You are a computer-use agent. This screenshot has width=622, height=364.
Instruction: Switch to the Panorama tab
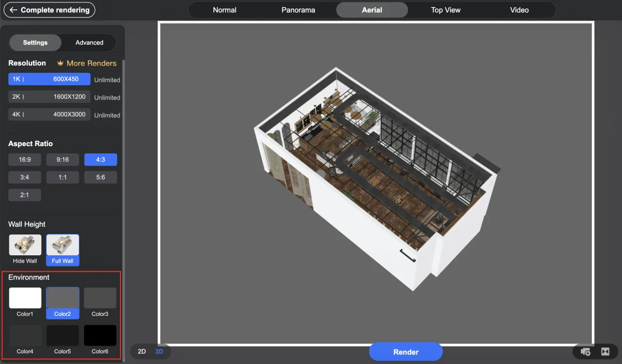point(298,10)
